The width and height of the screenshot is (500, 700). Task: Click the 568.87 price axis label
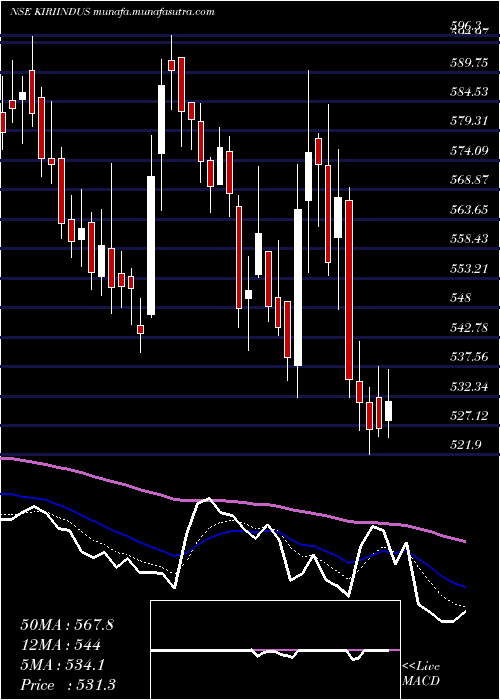468,180
